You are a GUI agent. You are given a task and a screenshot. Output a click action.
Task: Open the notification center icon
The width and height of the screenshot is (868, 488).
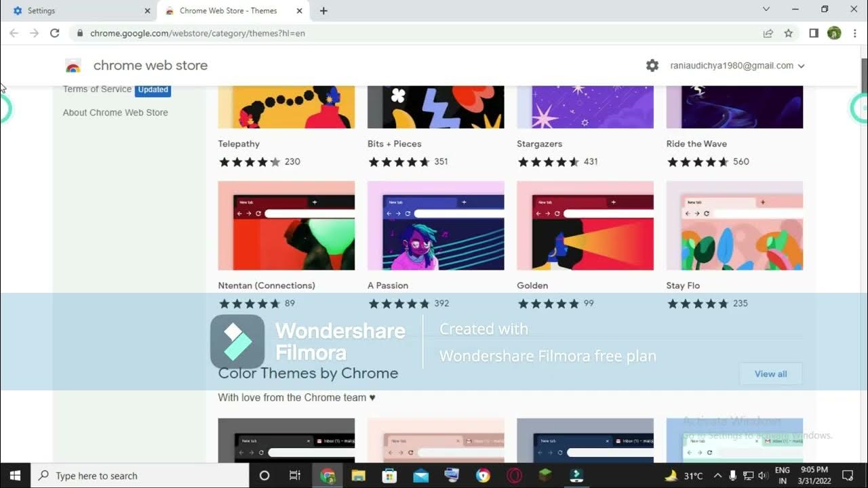pos(848,475)
